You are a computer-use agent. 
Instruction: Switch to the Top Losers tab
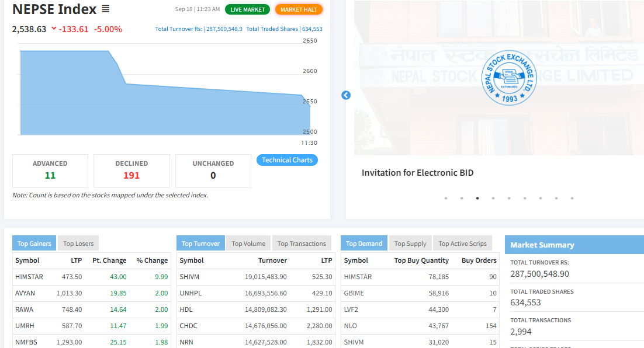click(x=78, y=243)
